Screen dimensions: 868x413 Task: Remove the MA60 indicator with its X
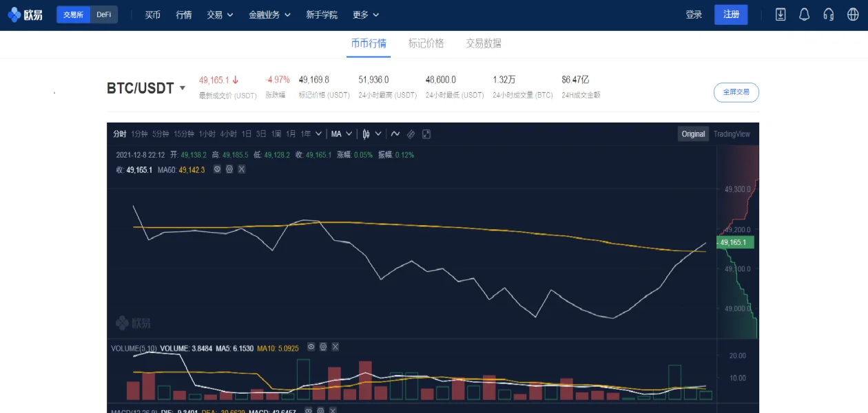pyautogui.click(x=241, y=169)
